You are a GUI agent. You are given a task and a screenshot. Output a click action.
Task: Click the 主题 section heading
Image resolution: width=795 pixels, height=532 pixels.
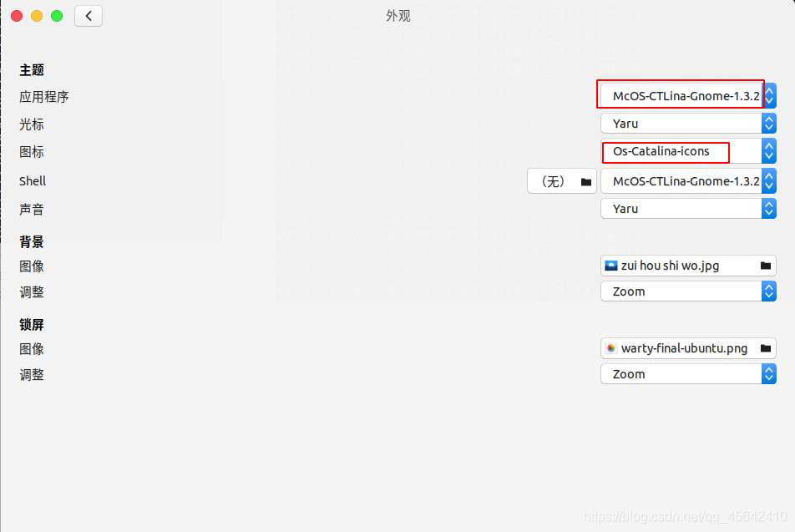coord(32,69)
